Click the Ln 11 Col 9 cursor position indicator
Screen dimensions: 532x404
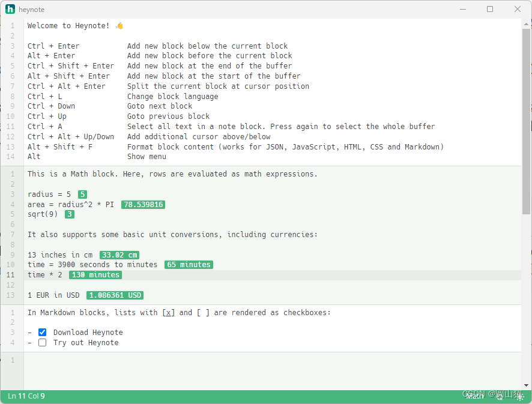[x=26, y=396]
